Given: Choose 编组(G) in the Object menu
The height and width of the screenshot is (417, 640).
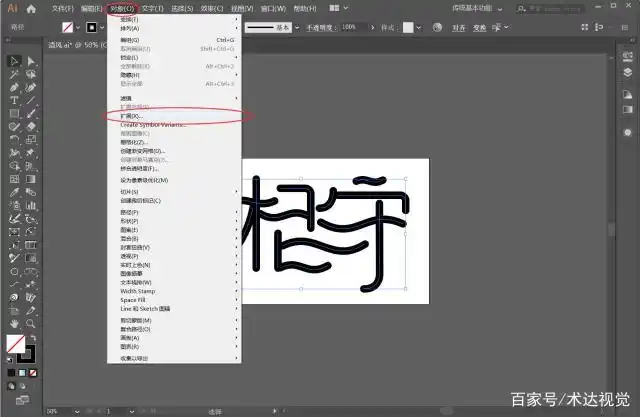Looking at the screenshot, I should pos(174,40).
